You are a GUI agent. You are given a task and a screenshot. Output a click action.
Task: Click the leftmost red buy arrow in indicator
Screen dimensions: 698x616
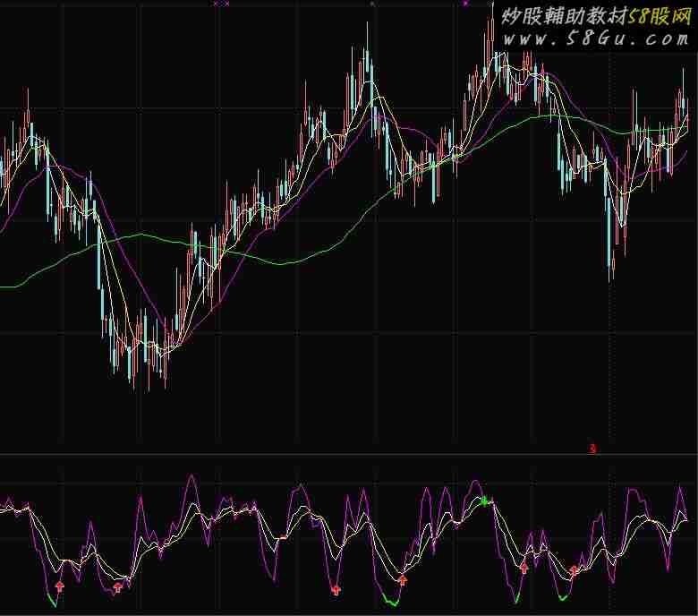(60, 586)
